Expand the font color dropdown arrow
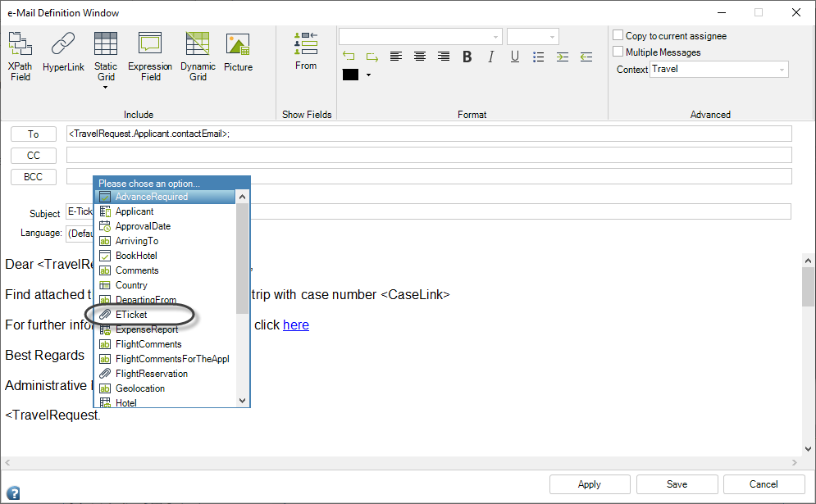 coord(368,75)
